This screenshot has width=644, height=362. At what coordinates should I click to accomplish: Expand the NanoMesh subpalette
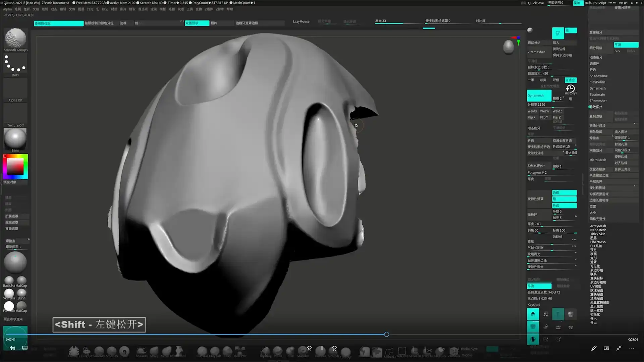click(x=598, y=230)
